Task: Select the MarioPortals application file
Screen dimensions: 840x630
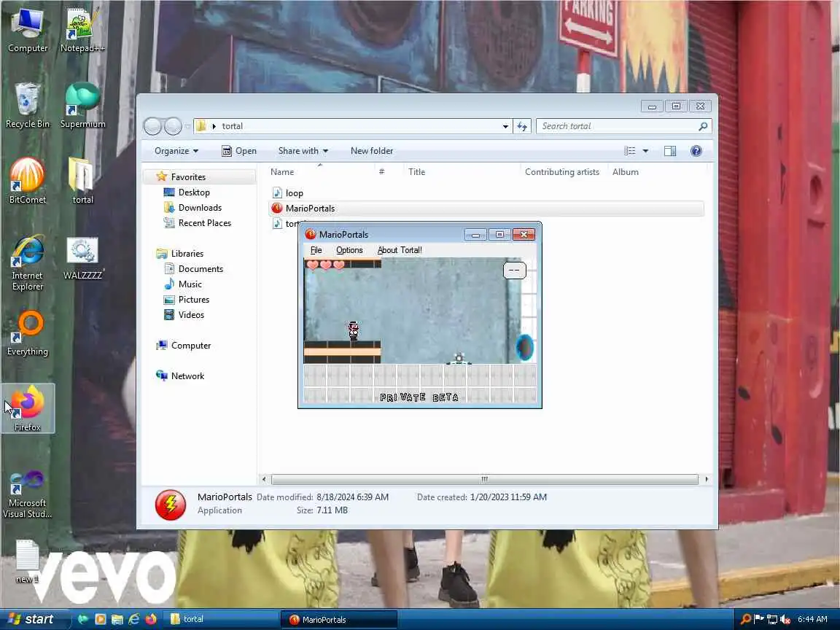Action: coord(486,209)
